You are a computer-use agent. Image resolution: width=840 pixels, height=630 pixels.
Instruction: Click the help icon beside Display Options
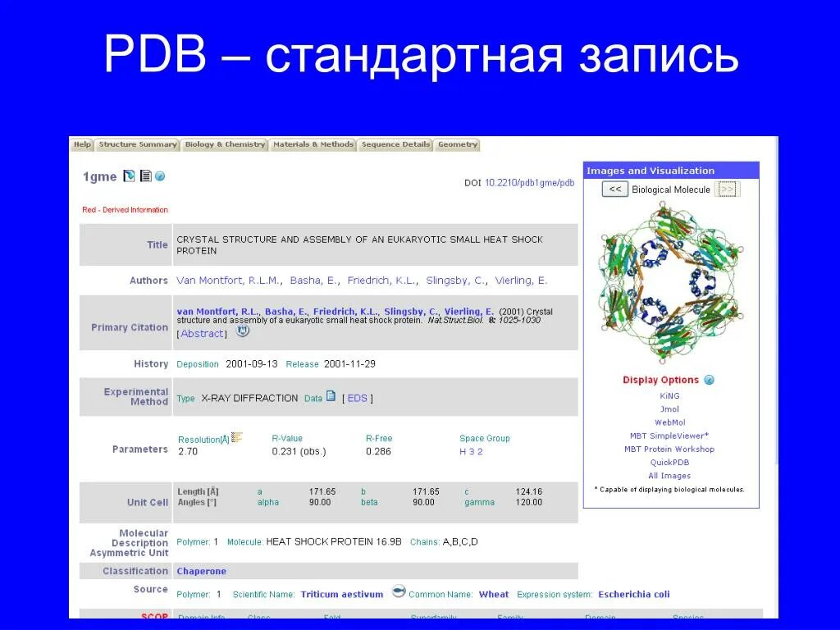[x=709, y=380]
